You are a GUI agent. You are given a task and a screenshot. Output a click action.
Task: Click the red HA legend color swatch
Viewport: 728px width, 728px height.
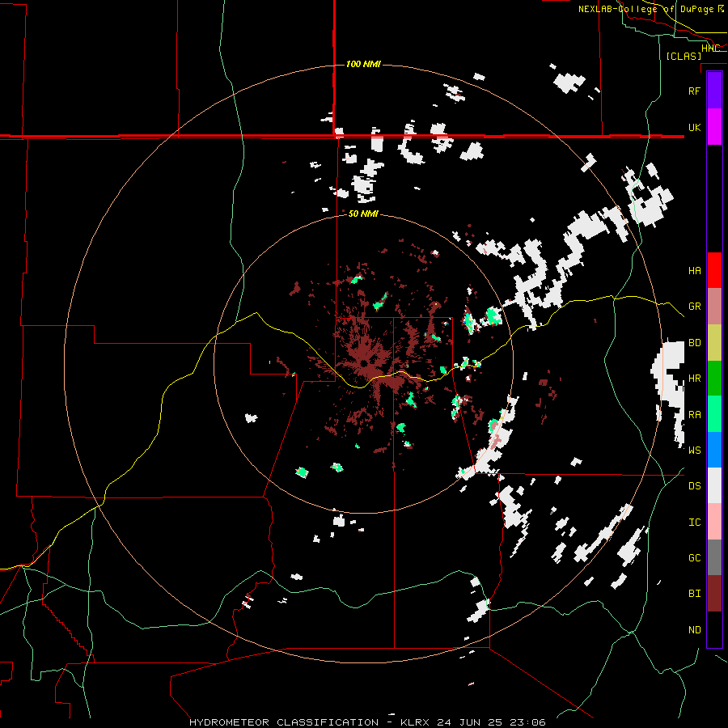[x=714, y=270]
